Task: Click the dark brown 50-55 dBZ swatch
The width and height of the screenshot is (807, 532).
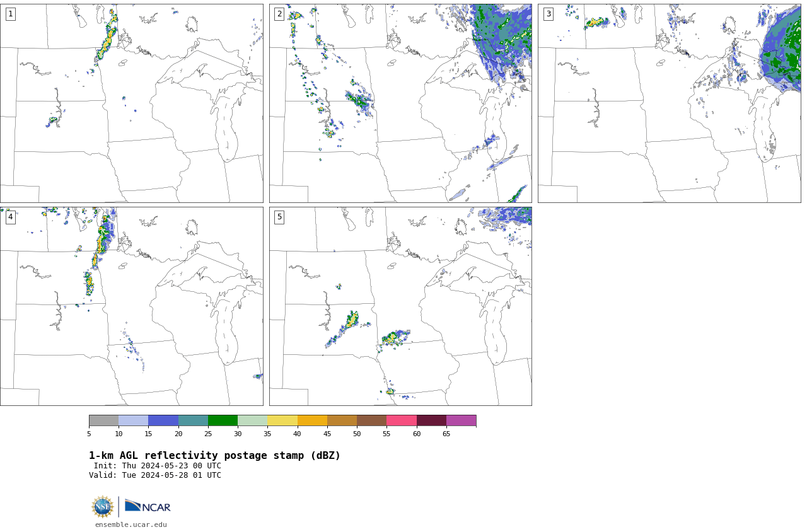Action: (x=371, y=420)
